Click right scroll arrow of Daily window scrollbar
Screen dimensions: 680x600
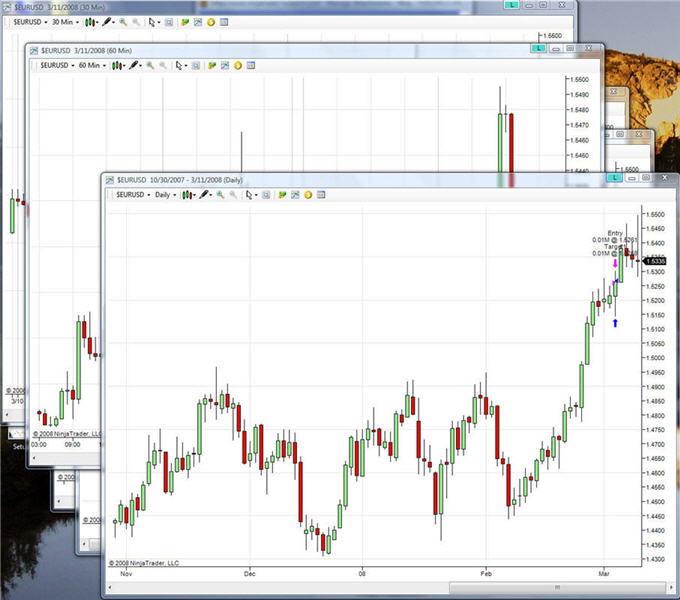pyautogui.click(x=670, y=588)
